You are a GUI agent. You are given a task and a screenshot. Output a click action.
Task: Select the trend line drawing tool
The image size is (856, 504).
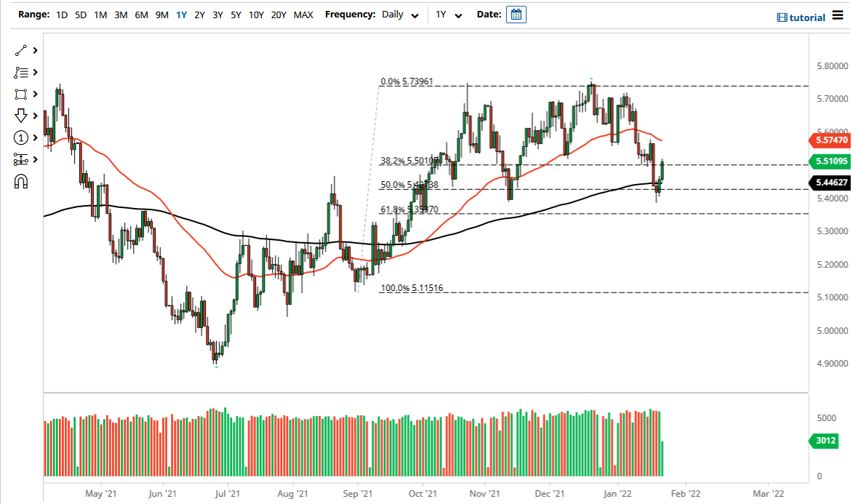(21, 50)
